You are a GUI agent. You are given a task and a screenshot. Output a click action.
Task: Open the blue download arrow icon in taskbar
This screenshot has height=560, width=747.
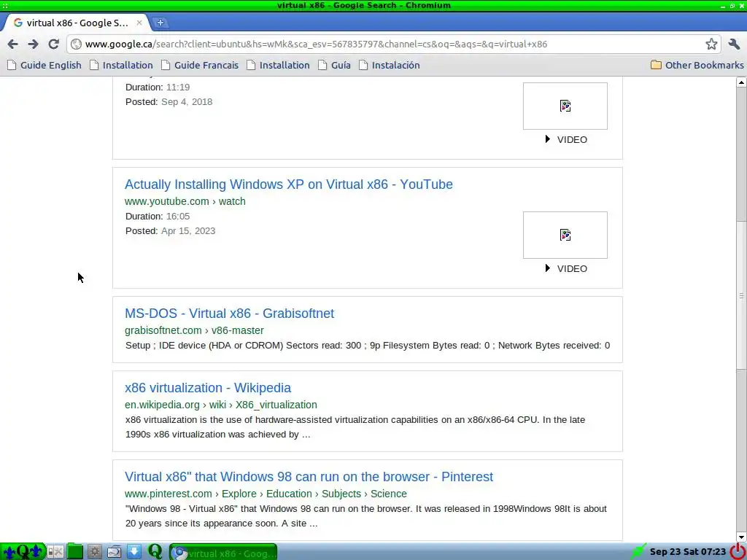pos(134,552)
